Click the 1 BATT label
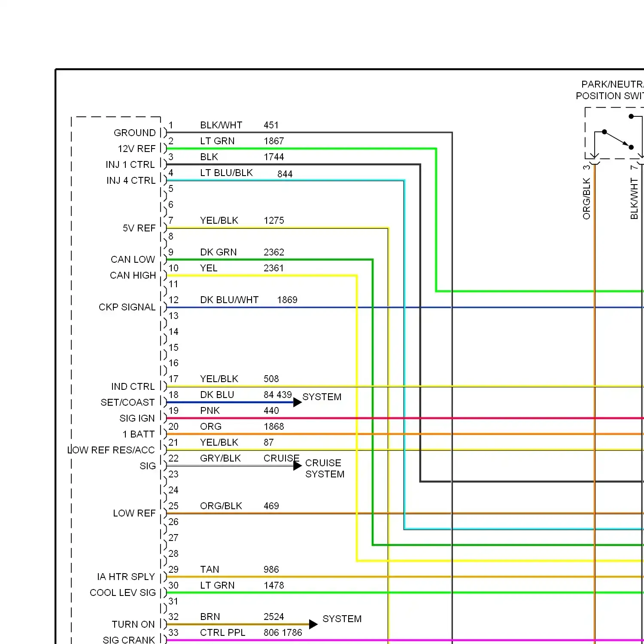The height and width of the screenshot is (644, 644). 138,434
